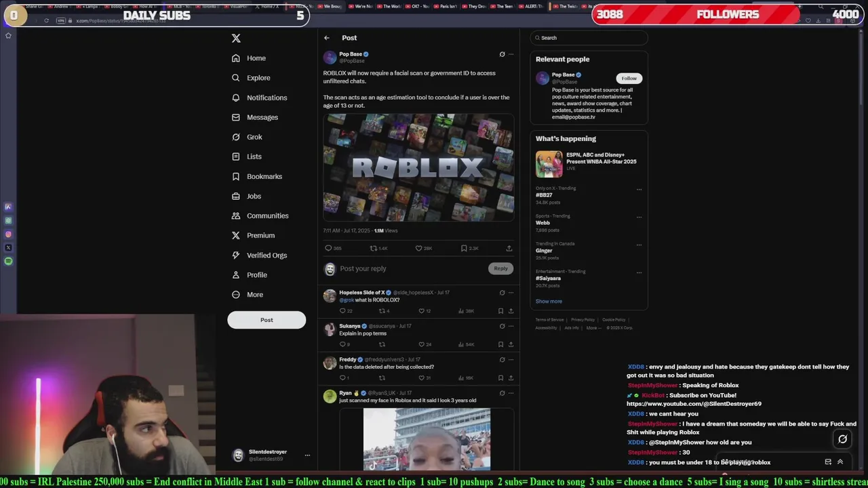
Task: Click Grok icon on Ryan's reply
Action: tap(502, 393)
